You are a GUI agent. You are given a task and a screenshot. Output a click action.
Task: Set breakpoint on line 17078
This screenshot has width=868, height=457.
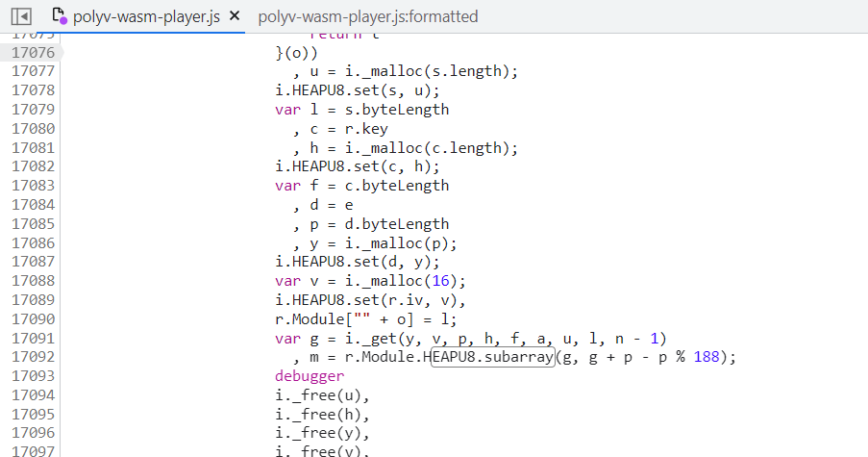(34, 90)
